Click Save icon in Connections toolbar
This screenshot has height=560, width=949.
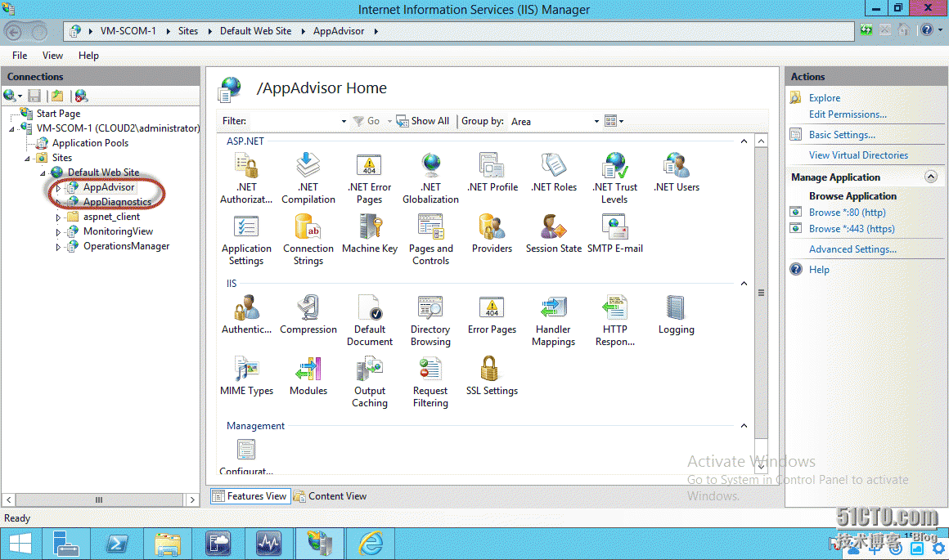pos(34,96)
